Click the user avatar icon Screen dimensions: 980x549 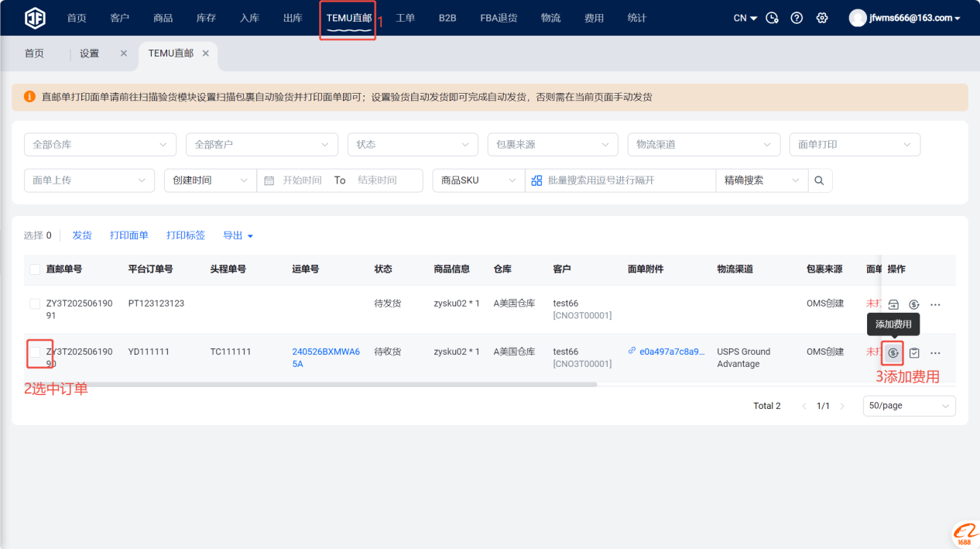pos(858,18)
